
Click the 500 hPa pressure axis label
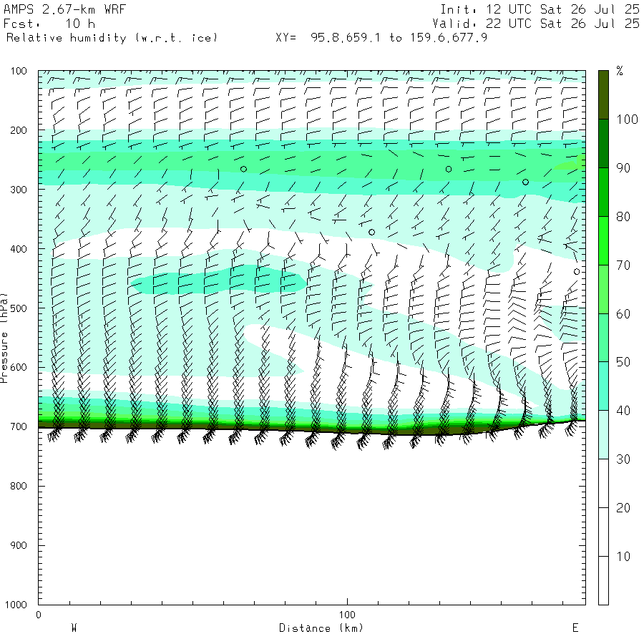coord(19,308)
